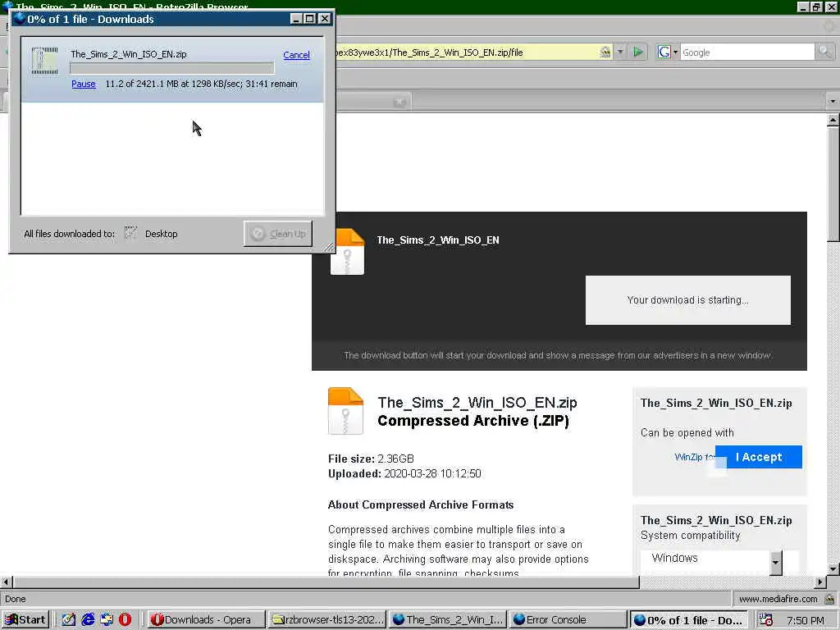Click the orange zip icon in dark banner
Viewport: 840px width, 630px height.
tap(347, 251)
